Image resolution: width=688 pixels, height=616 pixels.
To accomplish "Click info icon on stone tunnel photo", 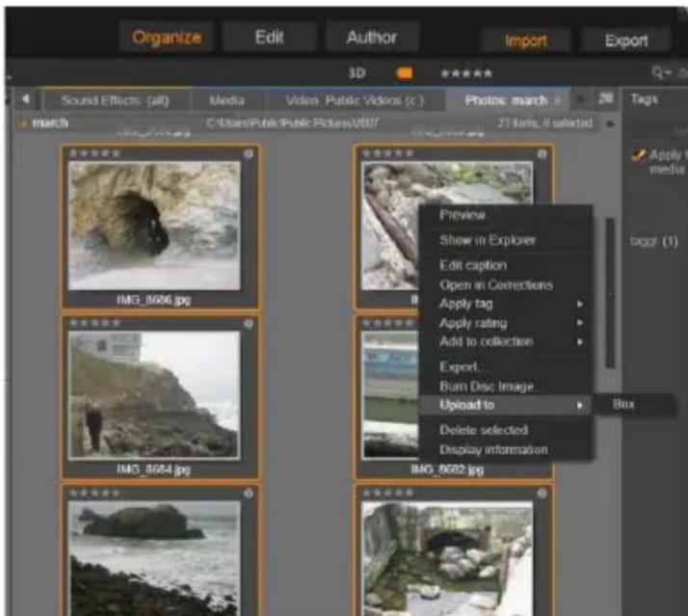I will 542,493.
